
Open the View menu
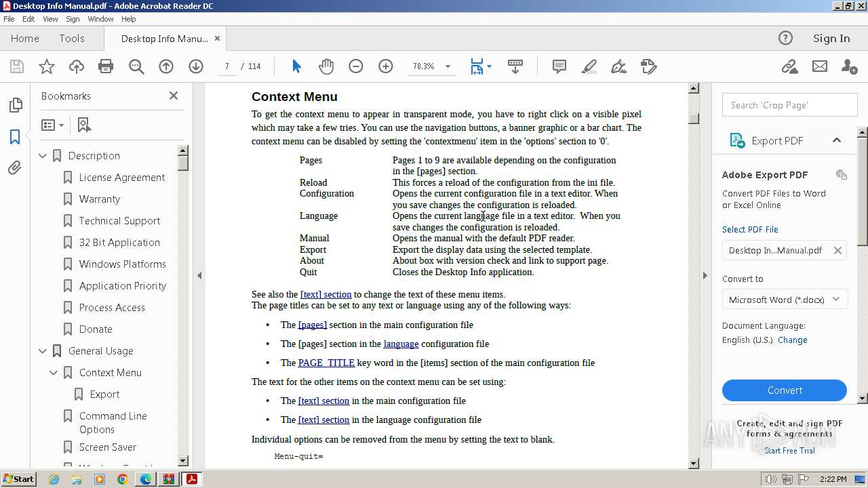51,19
